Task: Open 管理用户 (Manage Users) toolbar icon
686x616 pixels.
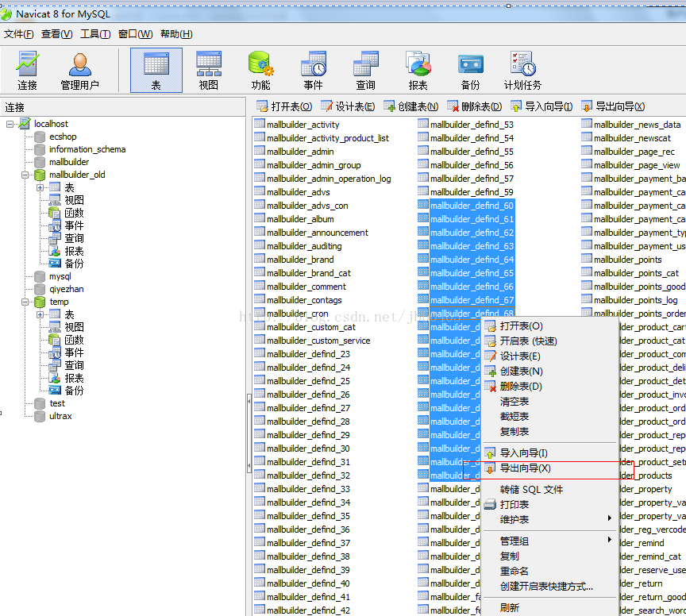Action: tap(79, 71)
